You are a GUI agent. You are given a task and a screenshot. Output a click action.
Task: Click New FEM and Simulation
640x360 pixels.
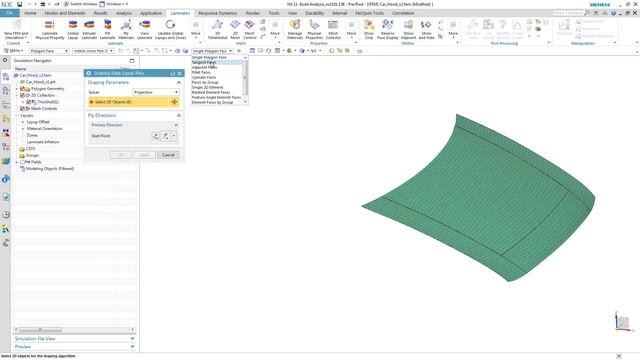coord(16,30)
